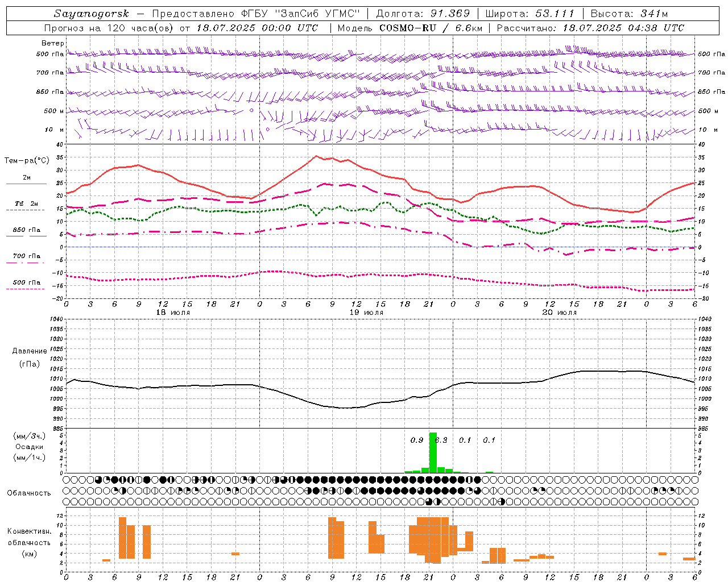Click the 'Модель COSMO-RU / 6.6км' model label
728x582 pixels.
[x=409, y=28]
